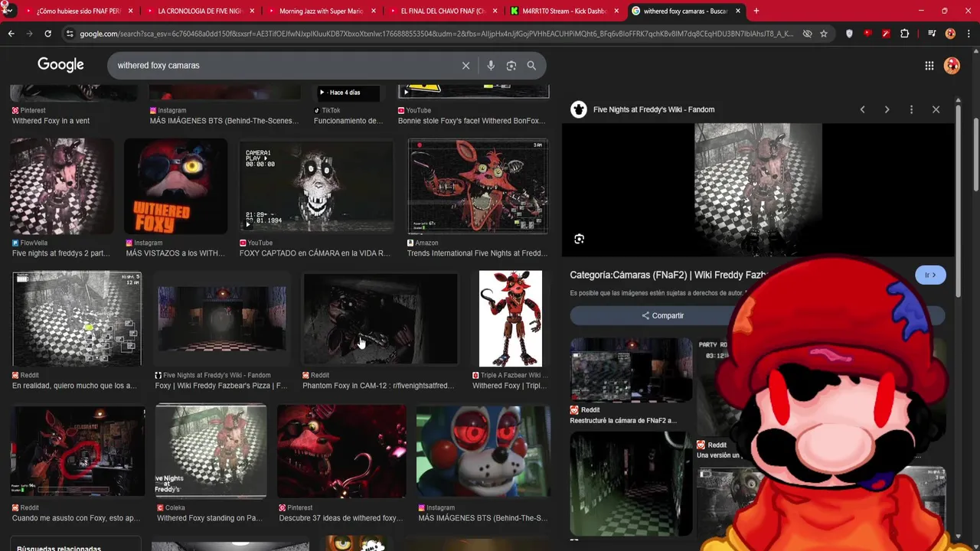Open the Chrome profile avatar in the toolbar

950,34
